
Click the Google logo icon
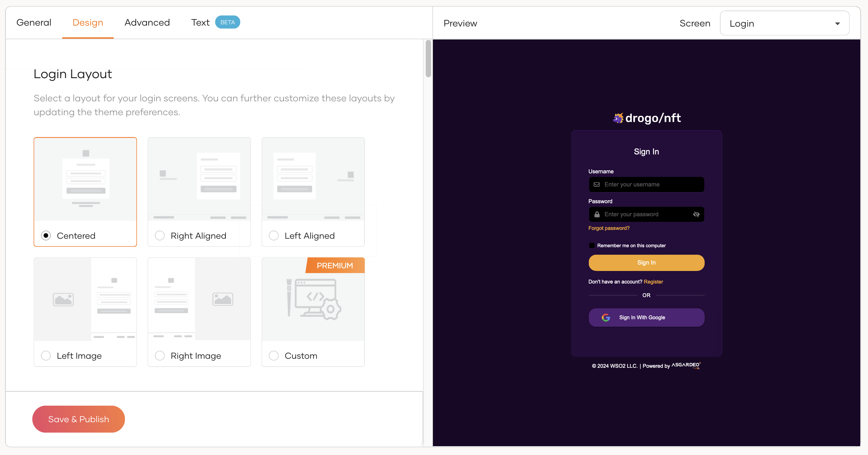tap(606, 318)
